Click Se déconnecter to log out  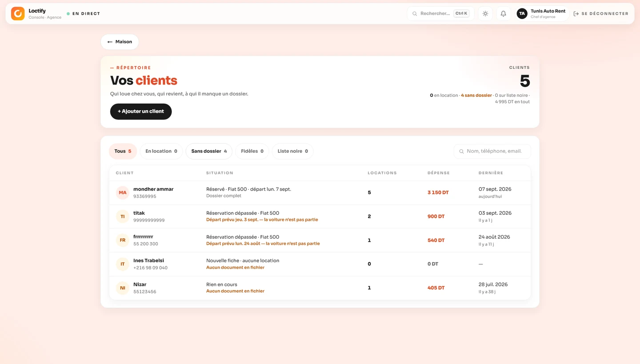(601, 14)
